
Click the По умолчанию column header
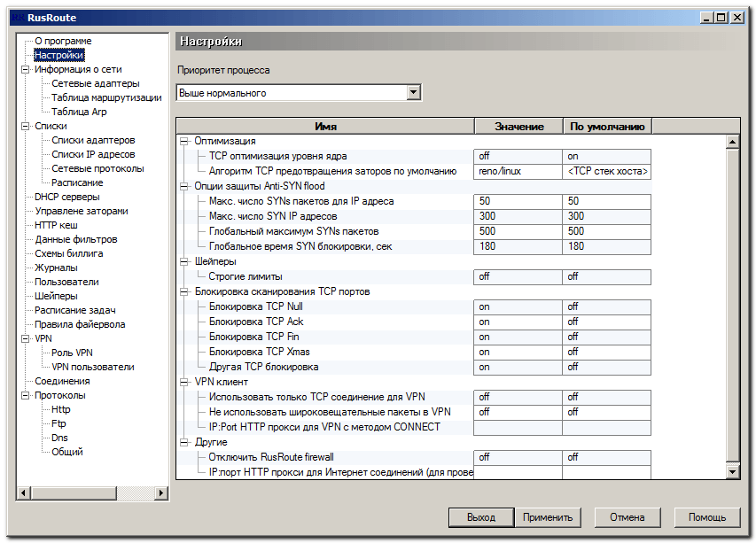click(607, 127)
